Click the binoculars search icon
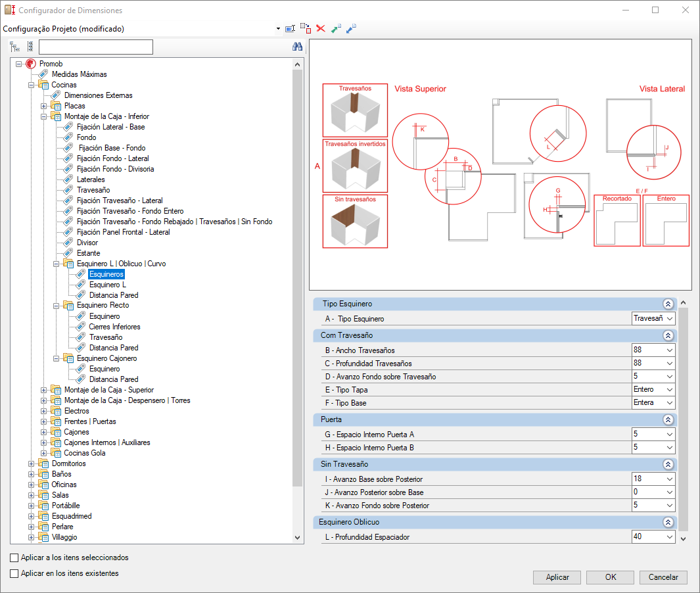The height and width of the screenshot is (593, 700). (297, 47)
